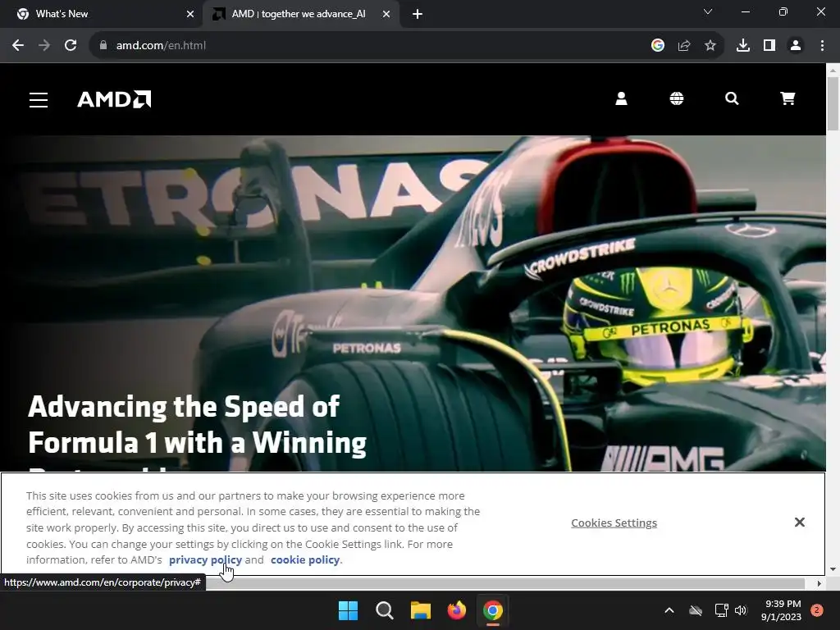Open the AMD site search icon
This screenshot has width=840, height=630.
click(x=732, y=98)
